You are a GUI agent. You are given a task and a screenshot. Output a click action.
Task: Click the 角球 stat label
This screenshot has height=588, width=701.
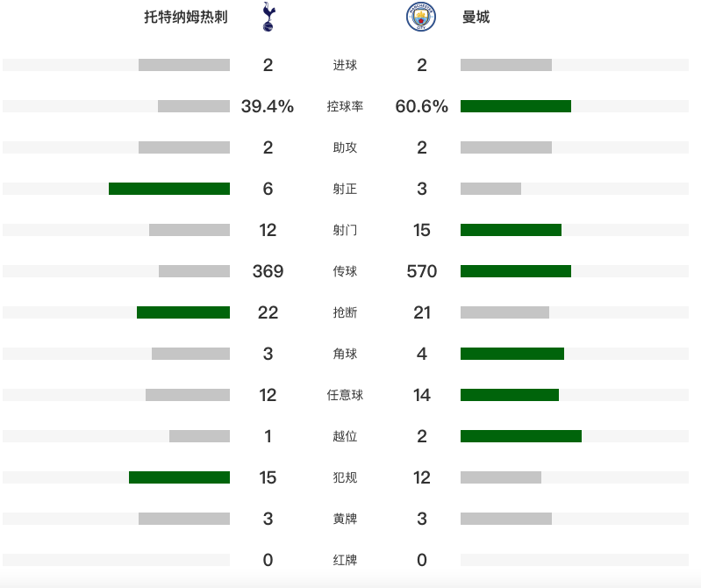pyautogui.click(x=345, y=354)
